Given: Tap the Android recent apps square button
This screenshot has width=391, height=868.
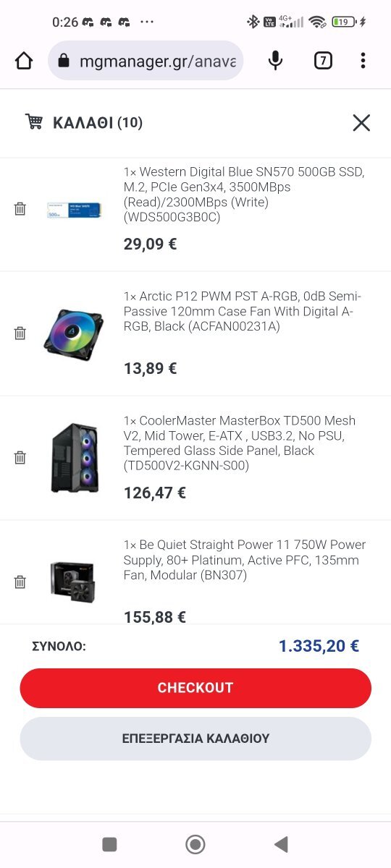Looking at the screenshot, I should pyautogui.click(x=109, y=844).
